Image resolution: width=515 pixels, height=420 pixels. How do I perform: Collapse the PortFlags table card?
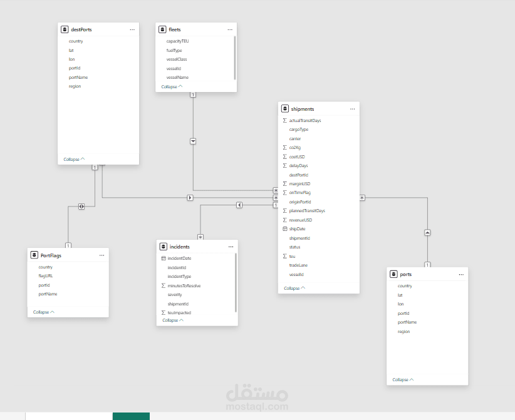click(x=44, y=312)
